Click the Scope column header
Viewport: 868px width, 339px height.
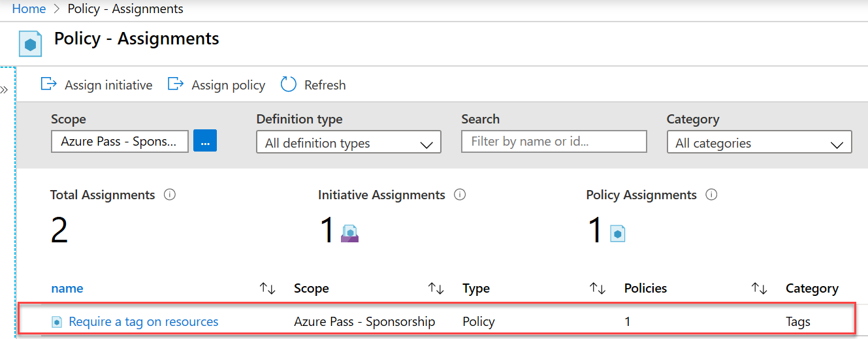point(312,289)
